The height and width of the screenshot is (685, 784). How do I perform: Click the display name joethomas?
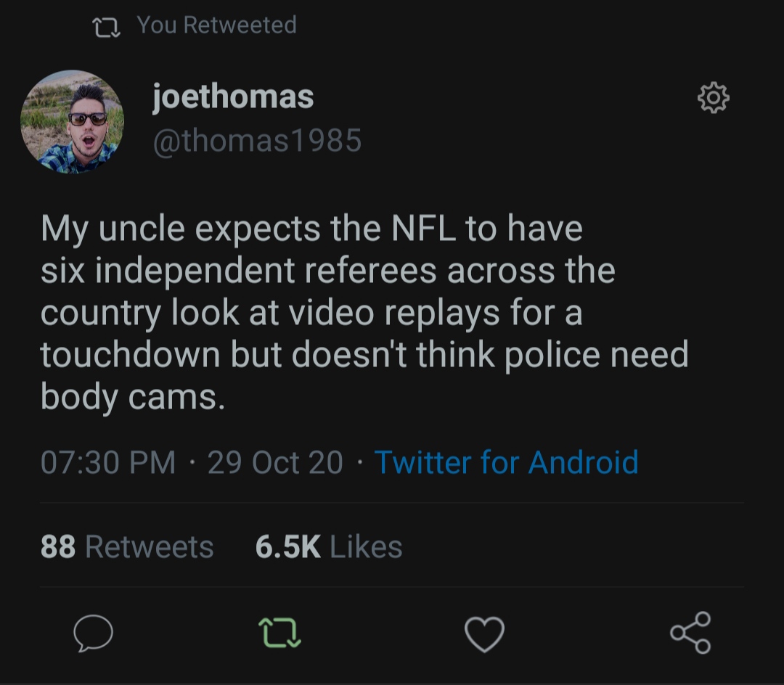tap(233, 97)
